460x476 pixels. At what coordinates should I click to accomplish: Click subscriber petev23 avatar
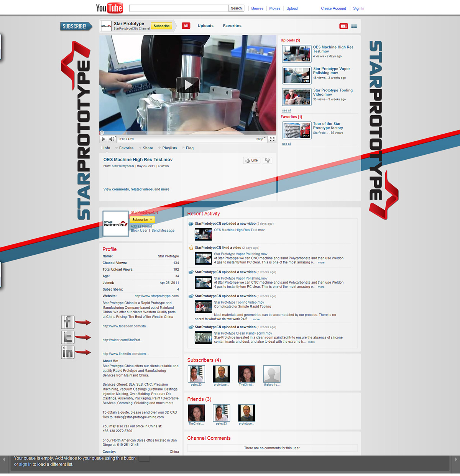tap(196, 374)
